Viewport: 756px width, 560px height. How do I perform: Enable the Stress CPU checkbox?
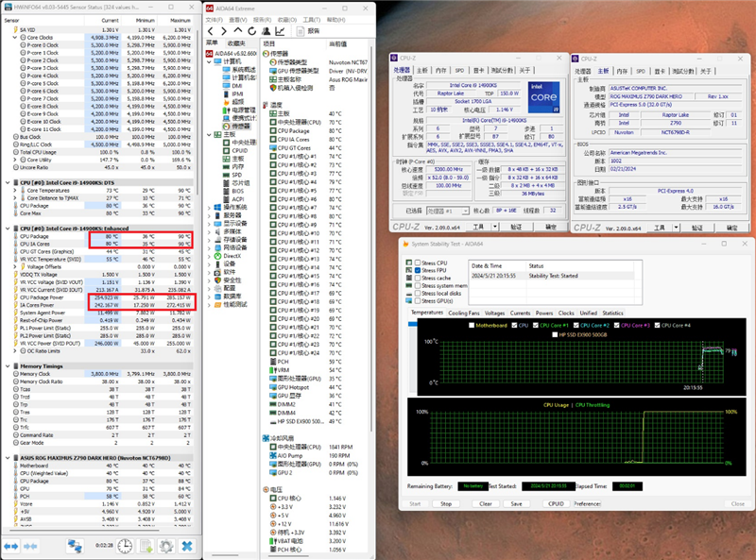point(418,263)
